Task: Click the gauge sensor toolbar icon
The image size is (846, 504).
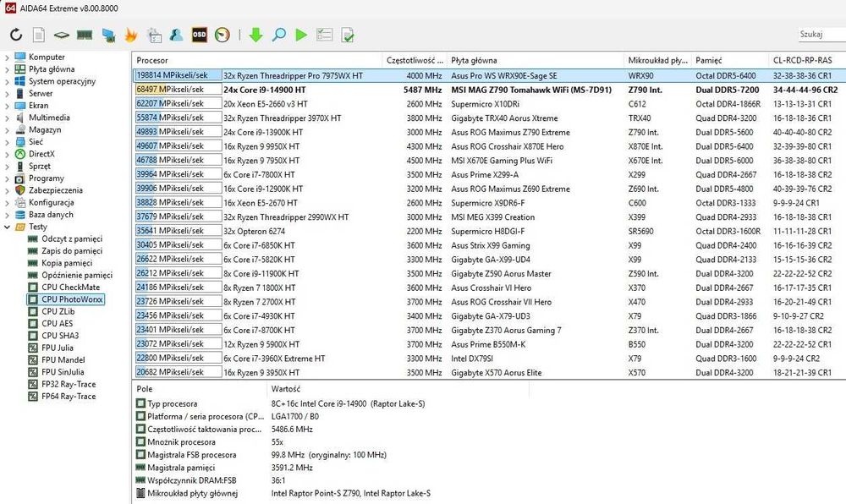Action: 222,35
